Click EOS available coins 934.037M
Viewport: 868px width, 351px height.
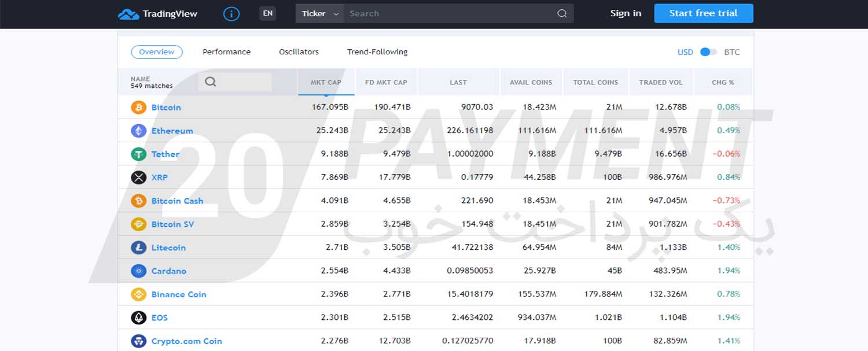pos(536,317)
